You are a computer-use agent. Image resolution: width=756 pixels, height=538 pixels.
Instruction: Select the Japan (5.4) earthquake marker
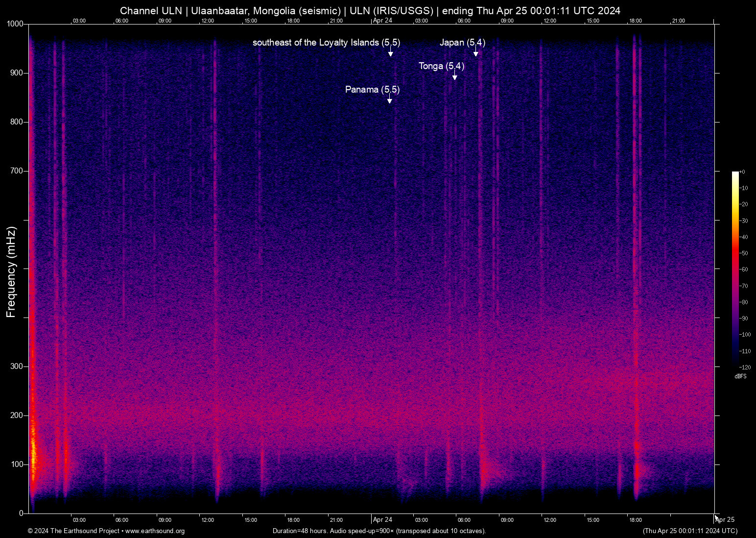point(463,43)
